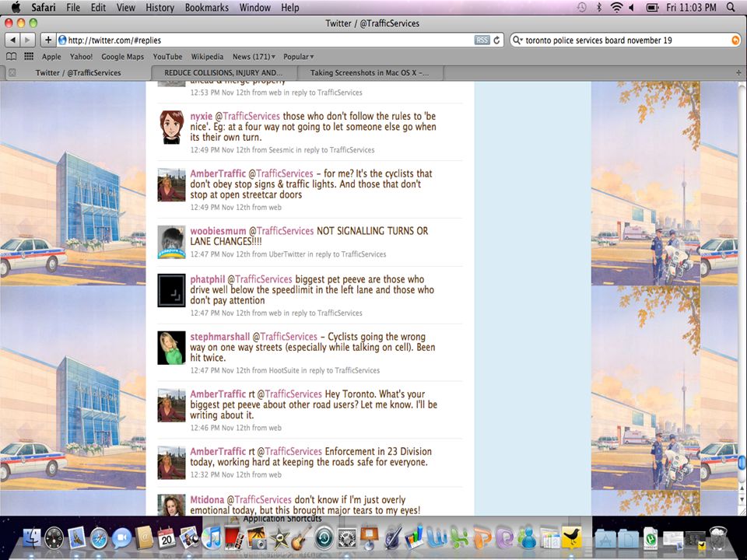Viewport: 747px width, 560px height.
Task: Open the Documents folder stack in Dock
Action: pyautogui.click(x=628, y=539)
